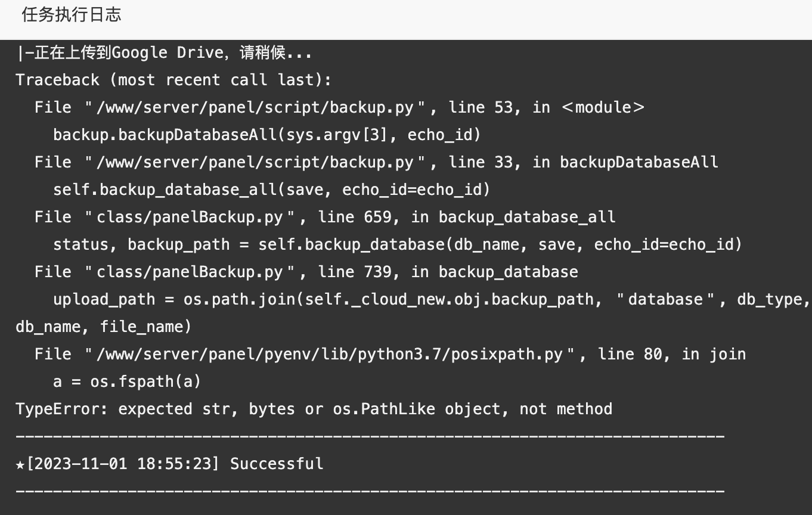Click the dashed separator below Successful
This screenshot has height=515, width=812.
point(370,492)
